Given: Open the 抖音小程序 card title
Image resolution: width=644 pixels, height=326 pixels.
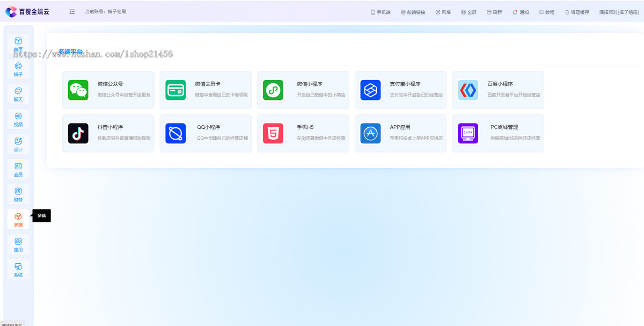Looking at the screenshot, I should point(110,127).
